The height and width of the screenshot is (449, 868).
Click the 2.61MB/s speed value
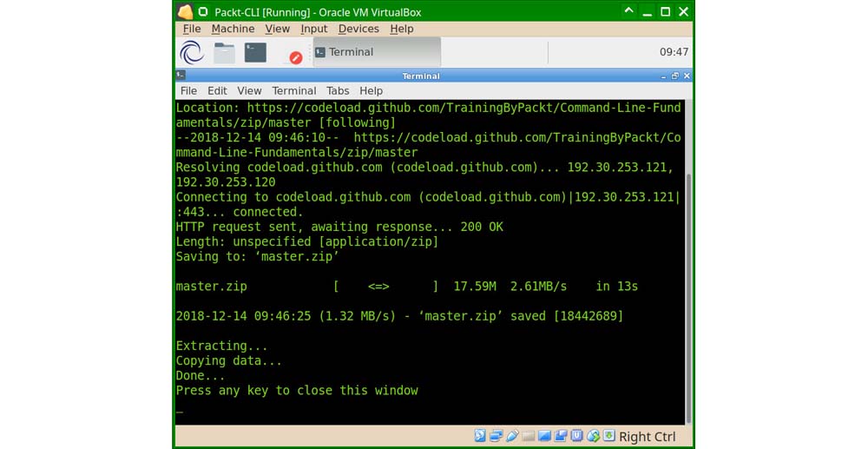tap(538, 287)
